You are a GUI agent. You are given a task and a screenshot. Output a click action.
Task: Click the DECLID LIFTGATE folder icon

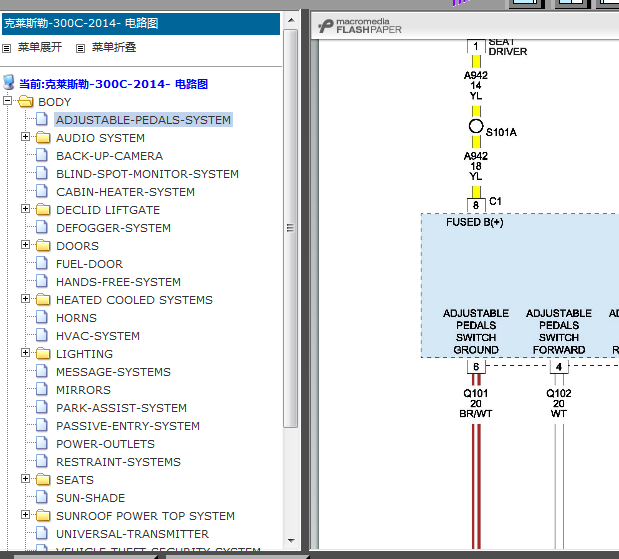[43, 209]
